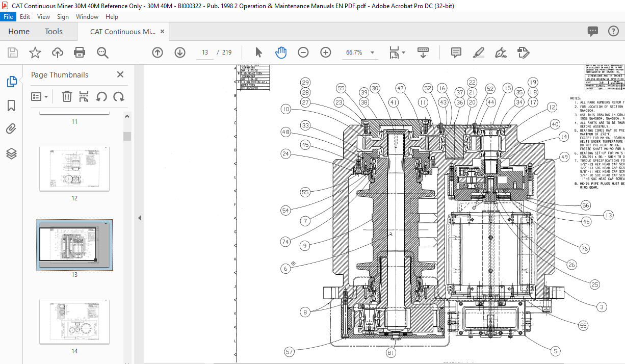
Task: Click the page number field showing 13
Action: click(x=205, y=53)
